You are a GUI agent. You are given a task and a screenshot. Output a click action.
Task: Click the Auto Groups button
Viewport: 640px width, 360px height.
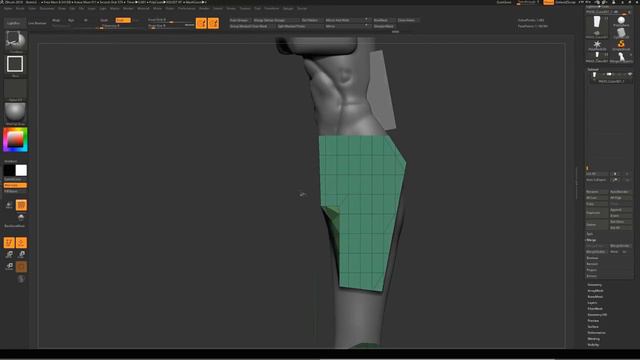pyautogui.click(x=239, y=20)
